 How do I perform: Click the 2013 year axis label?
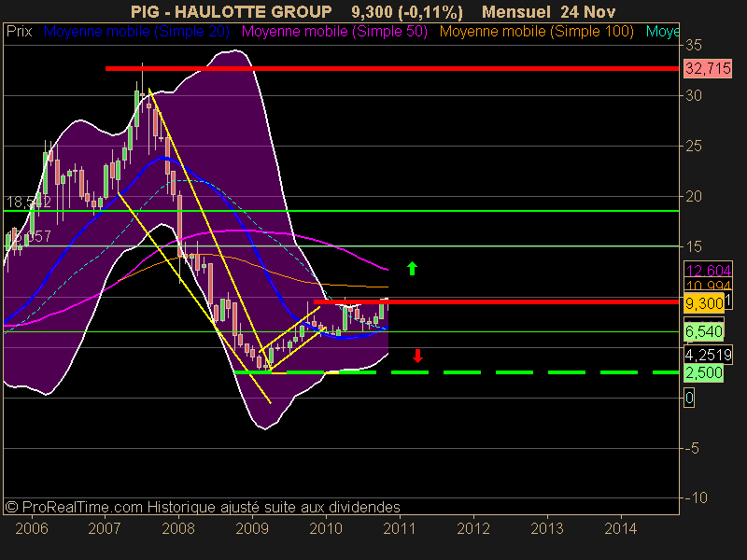pyautogui.click(x=547, y=528)
